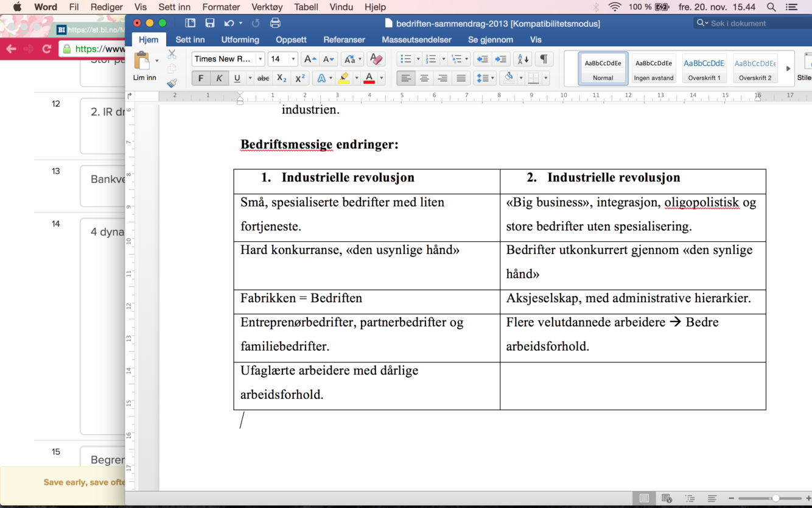Toggle bulleted list formatting
Viewport: 812px width, 508px height.
pos(405,59)
